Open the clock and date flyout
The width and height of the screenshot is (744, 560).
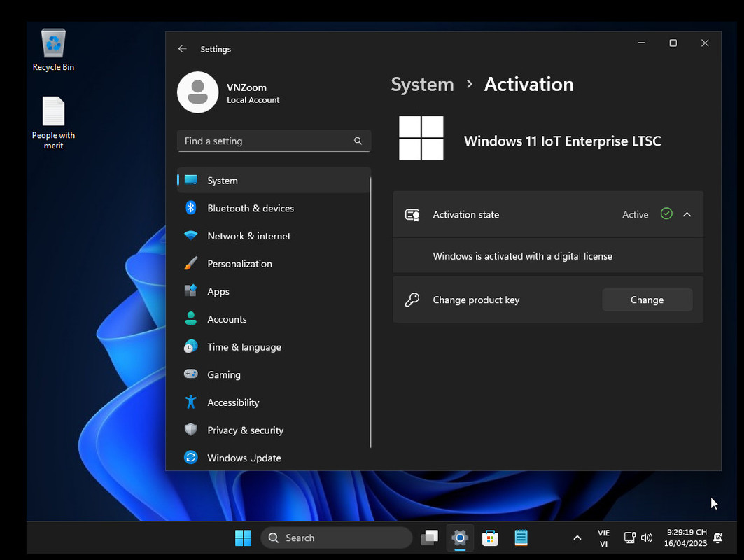tap(685, 538)
